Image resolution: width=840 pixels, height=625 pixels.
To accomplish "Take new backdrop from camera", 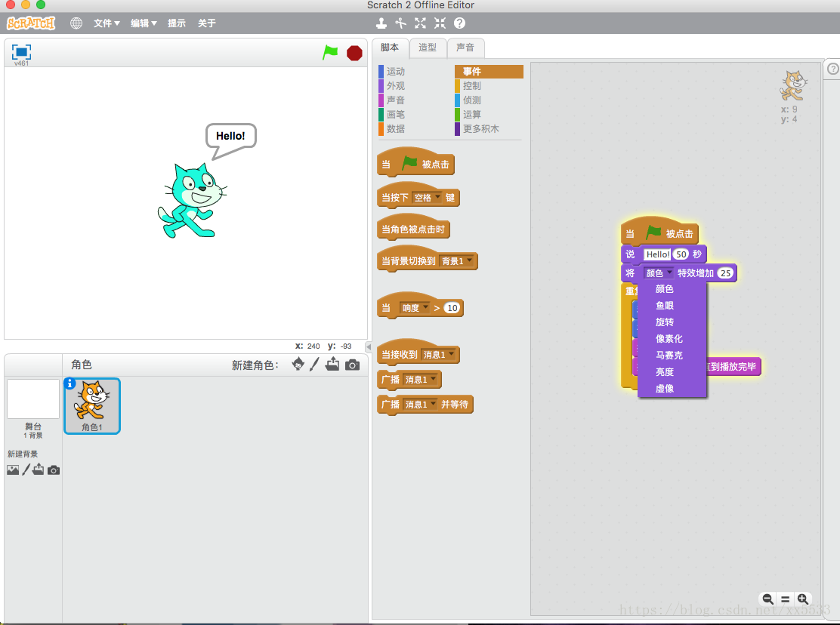I will point(54,470).
